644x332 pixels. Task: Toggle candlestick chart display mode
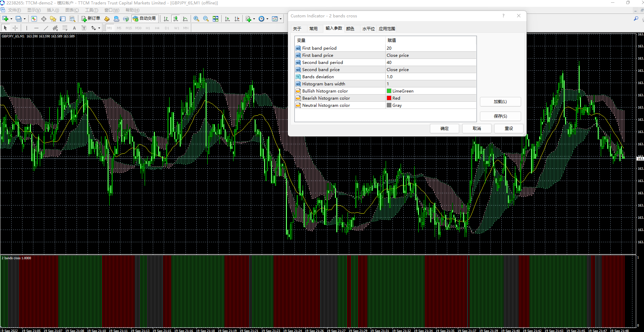(176, 19)
